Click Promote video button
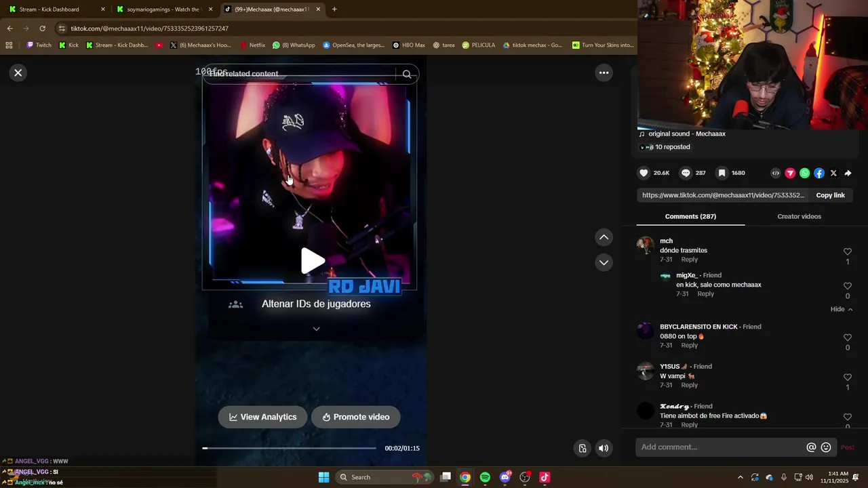868x488 pixels. pos(355,417)
